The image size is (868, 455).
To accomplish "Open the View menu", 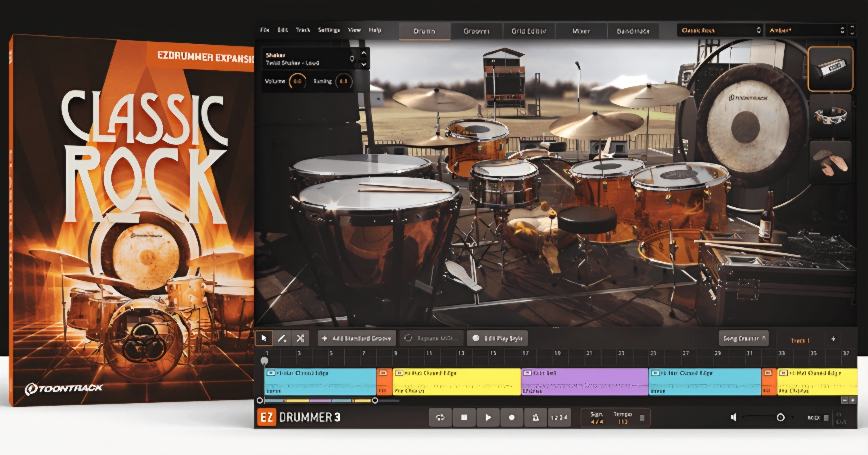I will click(x=354, y=30).
